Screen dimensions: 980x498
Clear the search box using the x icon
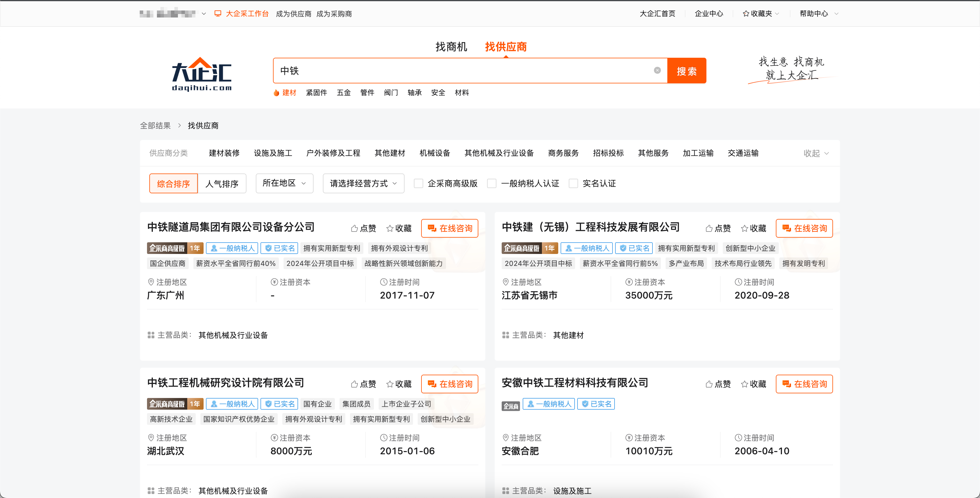[x=657, y=70]
